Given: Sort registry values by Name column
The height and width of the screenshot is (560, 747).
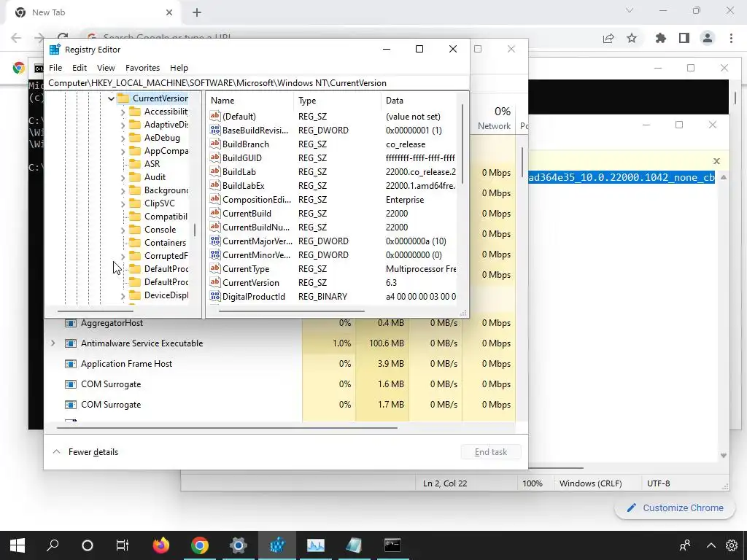Looking at the screenshot, I should click(x=249, y=101).
